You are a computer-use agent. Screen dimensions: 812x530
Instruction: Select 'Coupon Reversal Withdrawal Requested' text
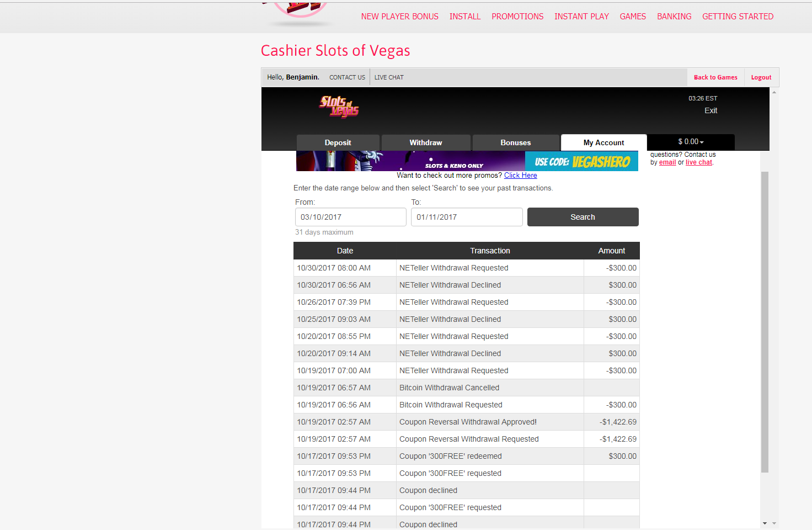469,439
